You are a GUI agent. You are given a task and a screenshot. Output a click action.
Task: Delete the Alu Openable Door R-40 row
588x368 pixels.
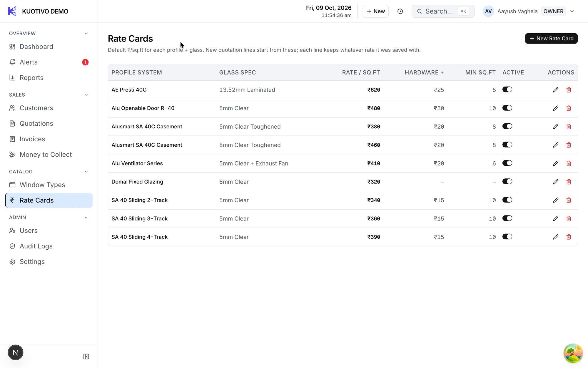click(569, 108)
